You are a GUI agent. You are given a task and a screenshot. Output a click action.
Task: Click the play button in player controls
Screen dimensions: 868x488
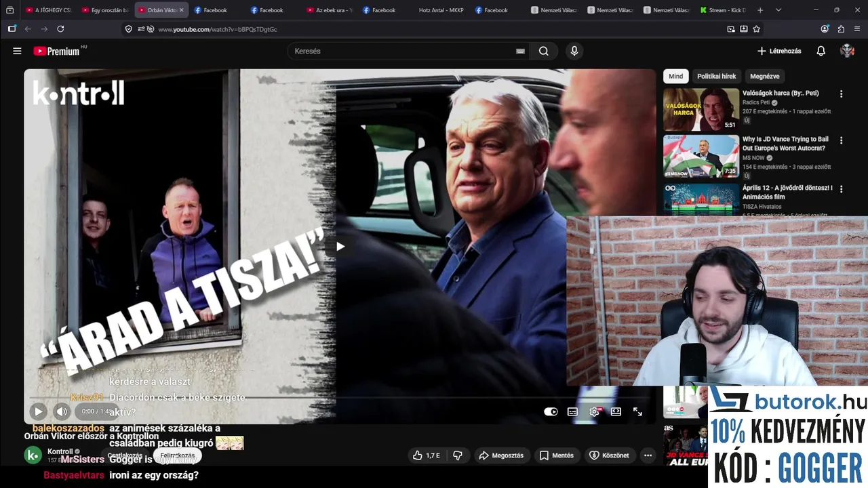38,411
